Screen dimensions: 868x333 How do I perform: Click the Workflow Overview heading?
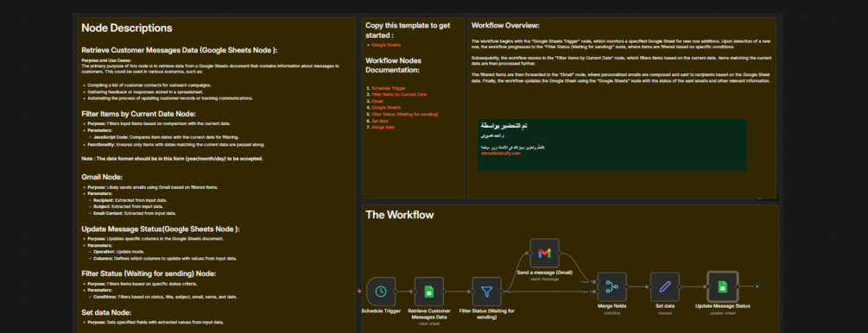pyautogui.click(x=505, y=25)
